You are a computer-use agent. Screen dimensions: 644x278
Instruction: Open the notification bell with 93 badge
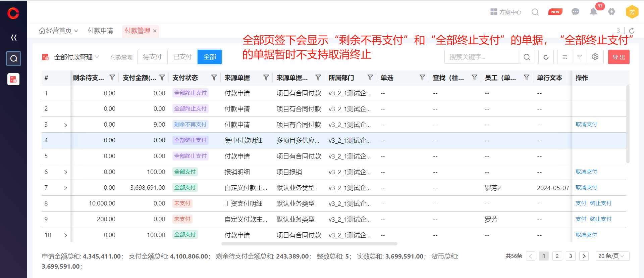pos(593,12)
